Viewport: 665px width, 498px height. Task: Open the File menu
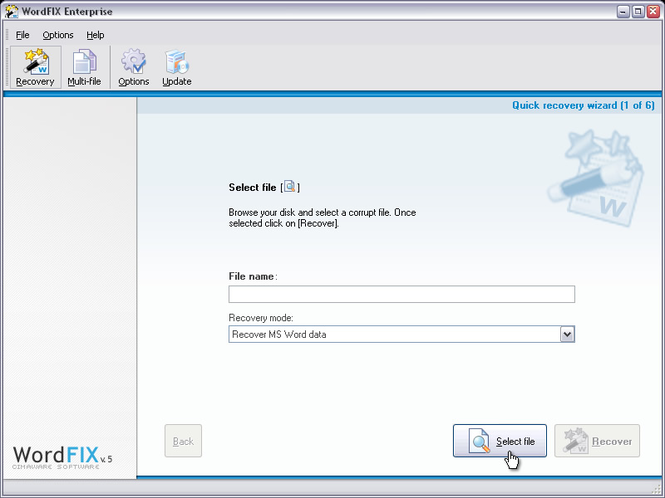[22, 35]
